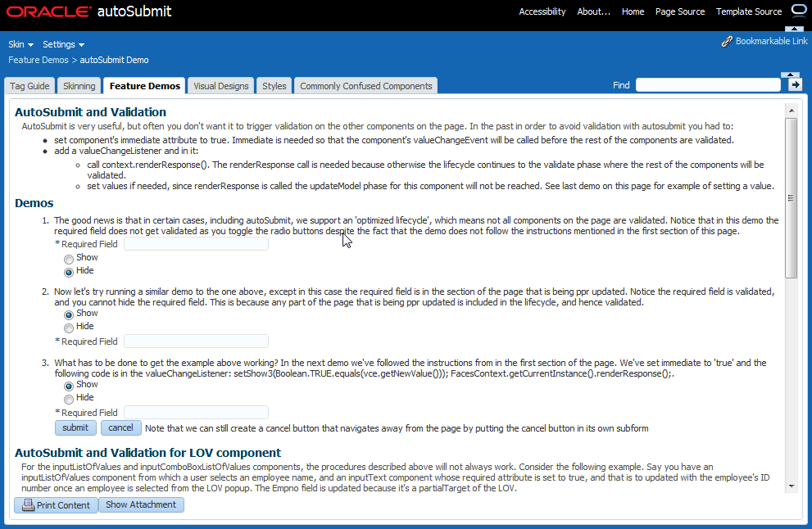Click 'AutoSubmit and Validation for LOV component' heading
The image size is (812, 529).
tap(147, 452)
